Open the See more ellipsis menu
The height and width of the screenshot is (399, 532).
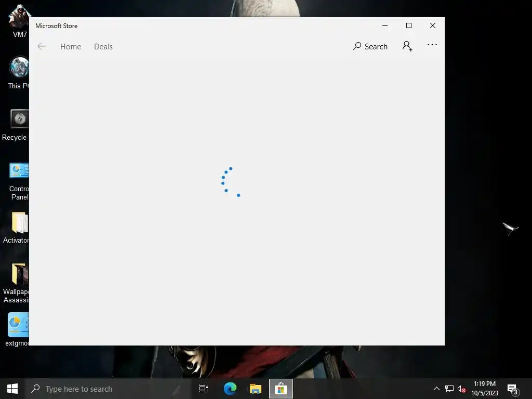[x=432, y=45]
